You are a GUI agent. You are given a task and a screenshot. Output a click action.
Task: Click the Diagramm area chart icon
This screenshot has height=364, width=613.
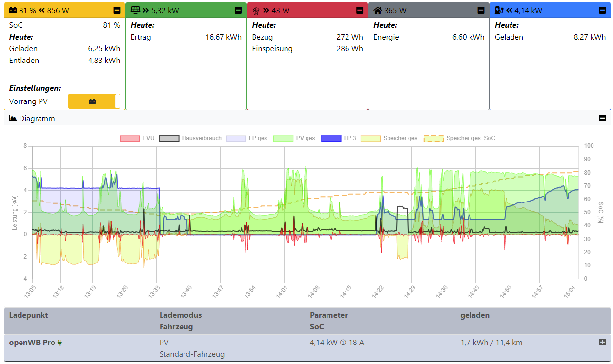click(x=13, y=119)
